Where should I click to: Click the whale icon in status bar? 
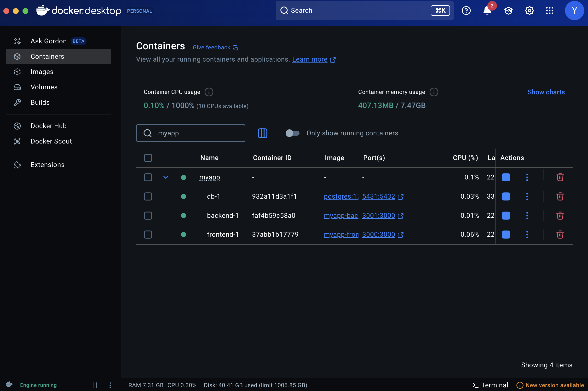coord(10,385)
